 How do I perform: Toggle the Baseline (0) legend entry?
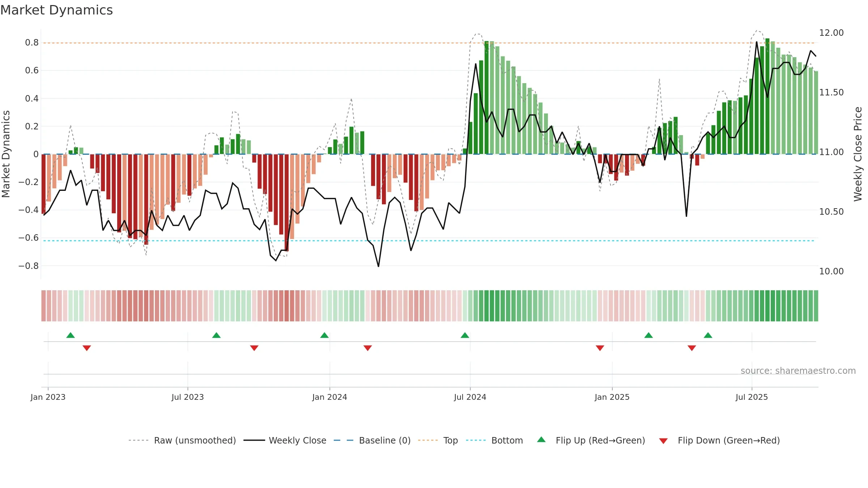click(372, 440)
